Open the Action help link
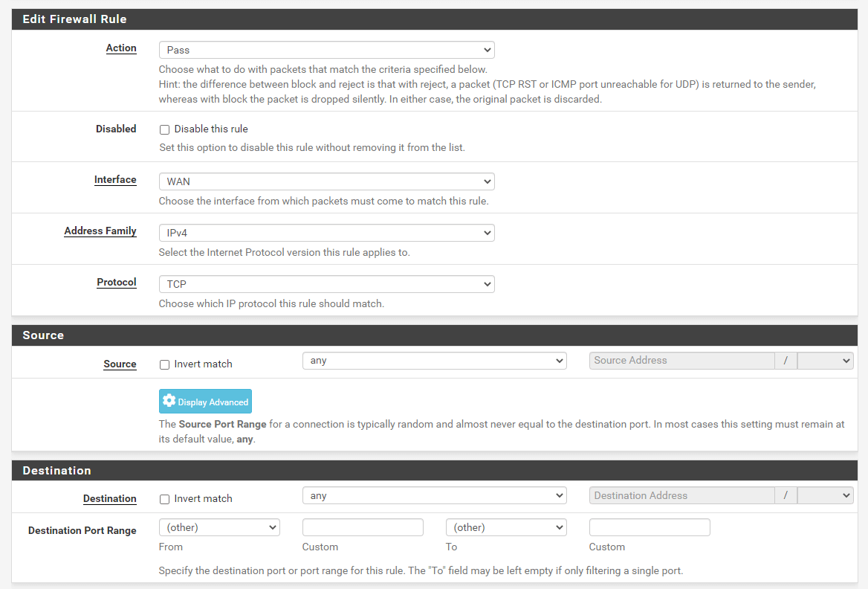Screen dimensions: 868x589 point(121,48)
